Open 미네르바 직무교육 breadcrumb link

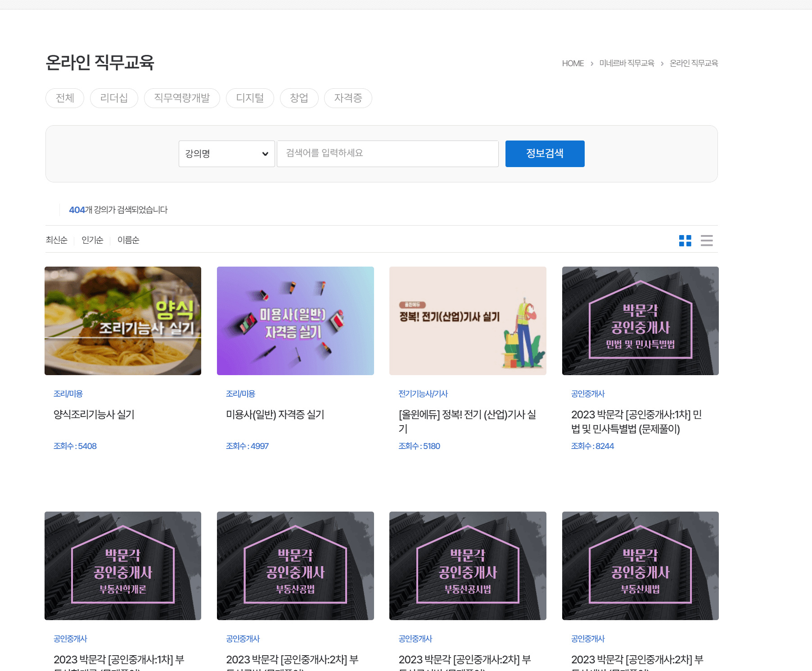(x=627, y=63)
